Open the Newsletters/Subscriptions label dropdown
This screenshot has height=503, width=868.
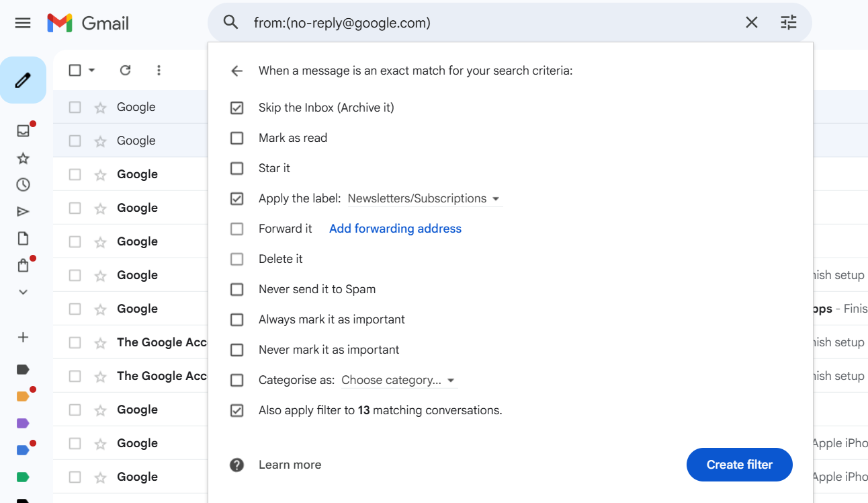click(424, 198)
